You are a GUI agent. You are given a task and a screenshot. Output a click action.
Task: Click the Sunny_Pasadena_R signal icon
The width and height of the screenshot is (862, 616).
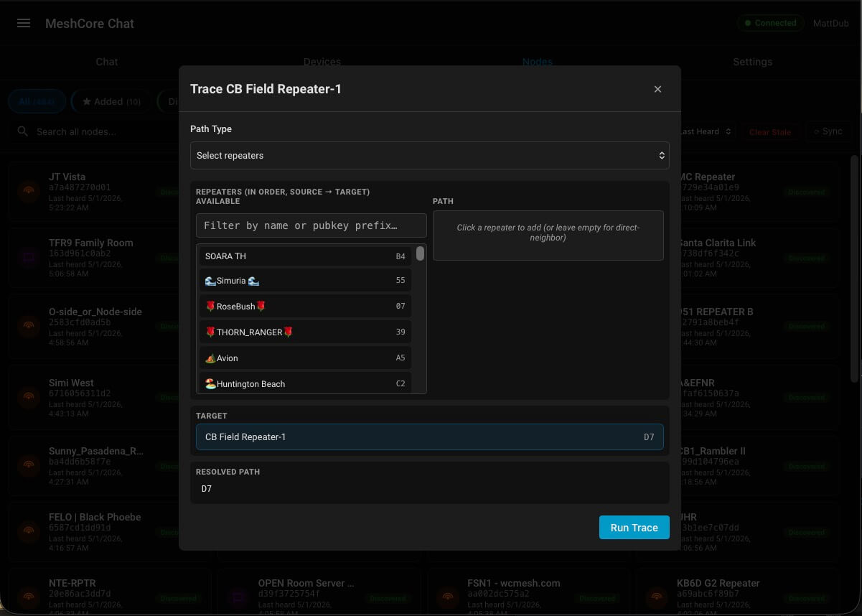pos(29,465)
